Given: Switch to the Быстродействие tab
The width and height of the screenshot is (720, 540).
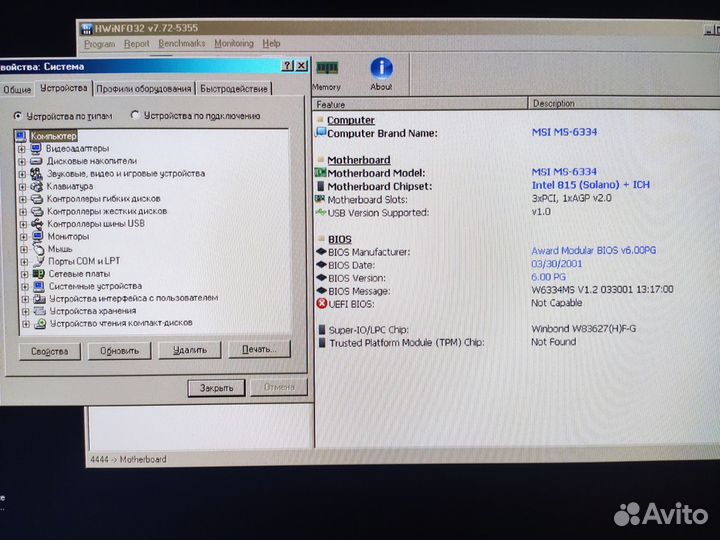Looking at the screenshot, I should (x=234, y=89).
